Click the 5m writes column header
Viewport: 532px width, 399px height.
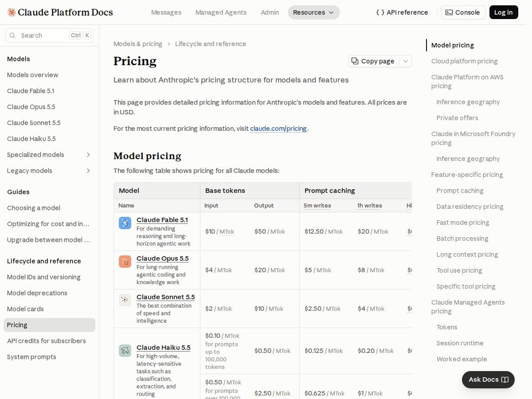click(x=317, y=206)
